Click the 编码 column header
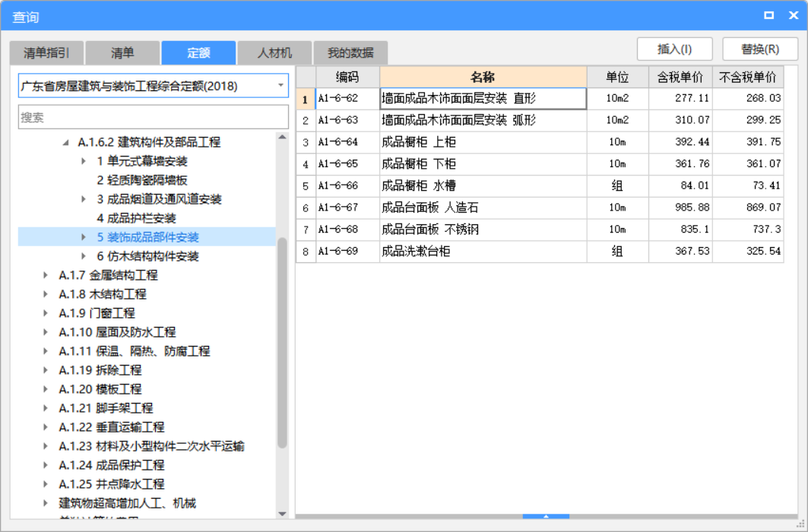 347,77
